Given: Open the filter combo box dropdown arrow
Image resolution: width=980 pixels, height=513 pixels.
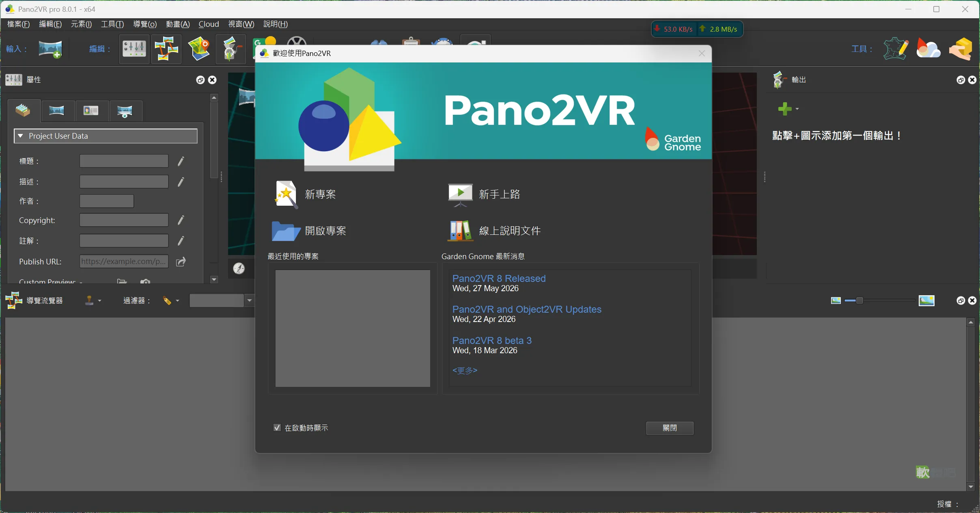Looking at the screenshot, I should 249,301.
